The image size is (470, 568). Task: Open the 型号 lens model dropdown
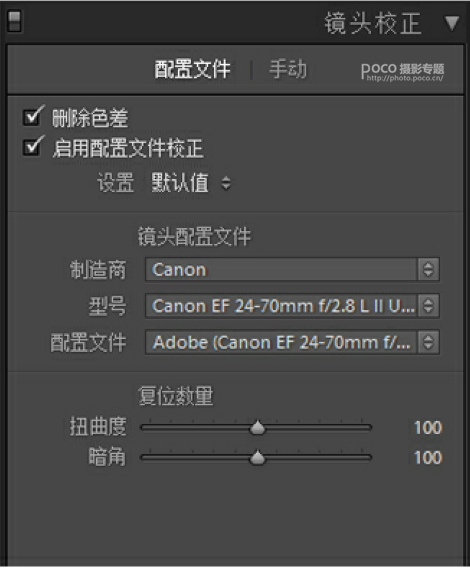click(x=292, y=306)
